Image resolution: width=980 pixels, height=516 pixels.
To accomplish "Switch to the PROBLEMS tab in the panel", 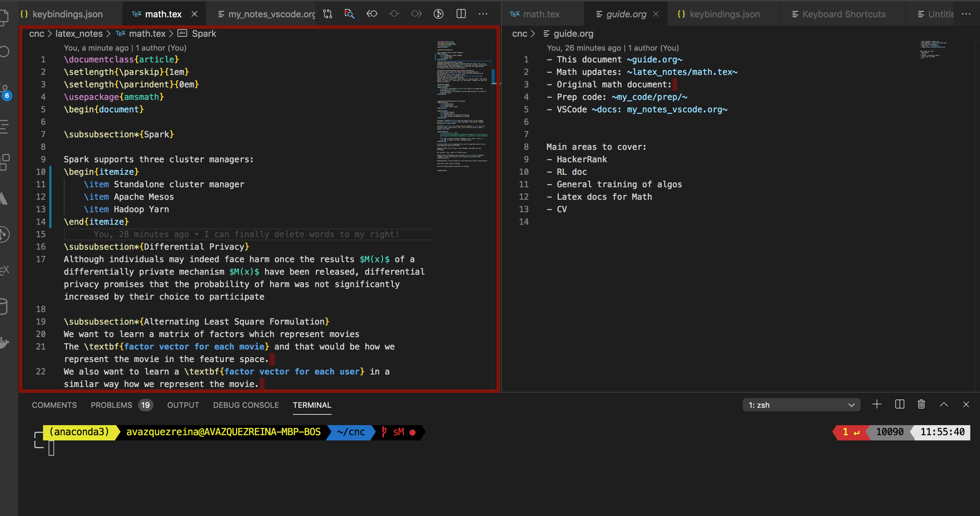I will click(111, 405).
